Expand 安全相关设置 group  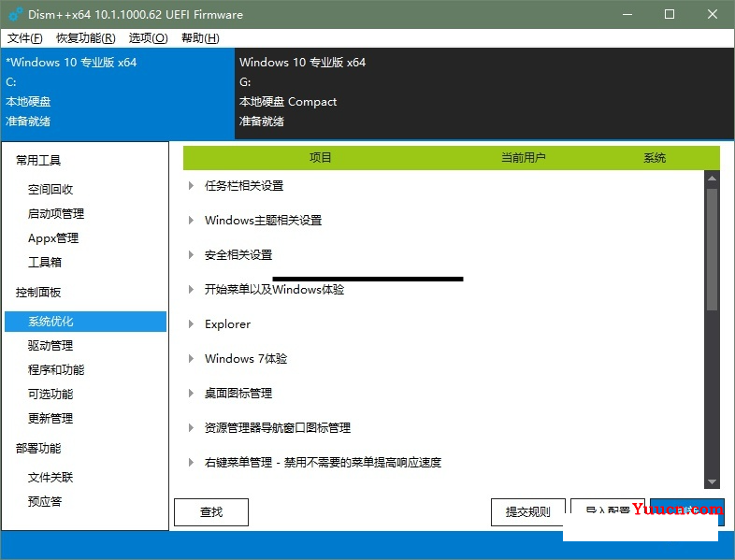(x=191, y=255)
